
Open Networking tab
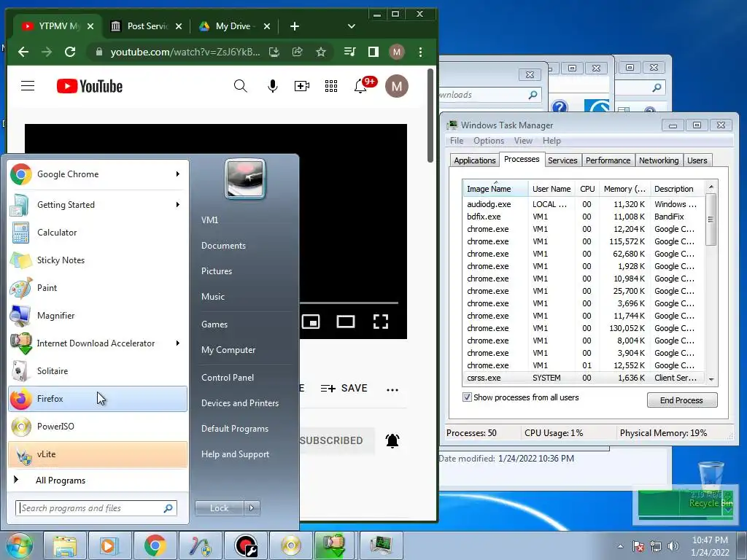click(659, 160)
